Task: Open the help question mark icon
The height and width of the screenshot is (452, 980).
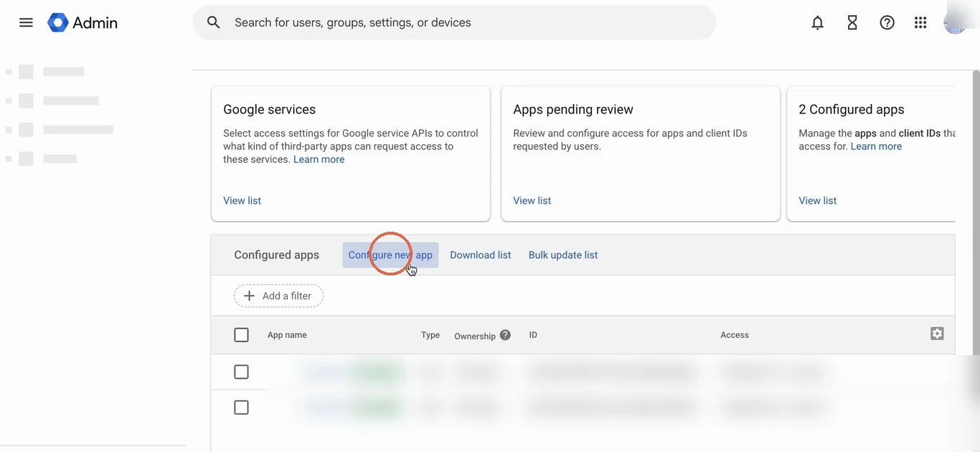Action: click(887, 23)
